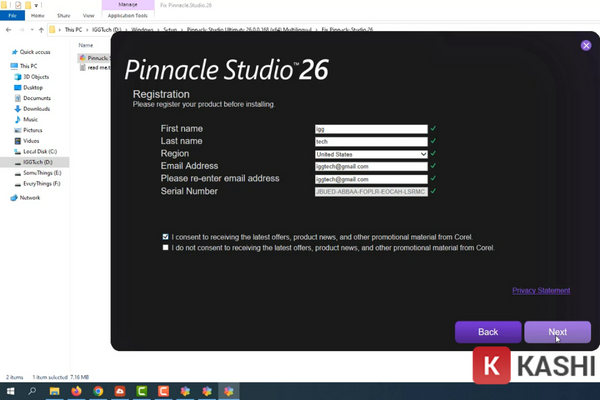Open the Explorer File menu

[x=10, y=16]
